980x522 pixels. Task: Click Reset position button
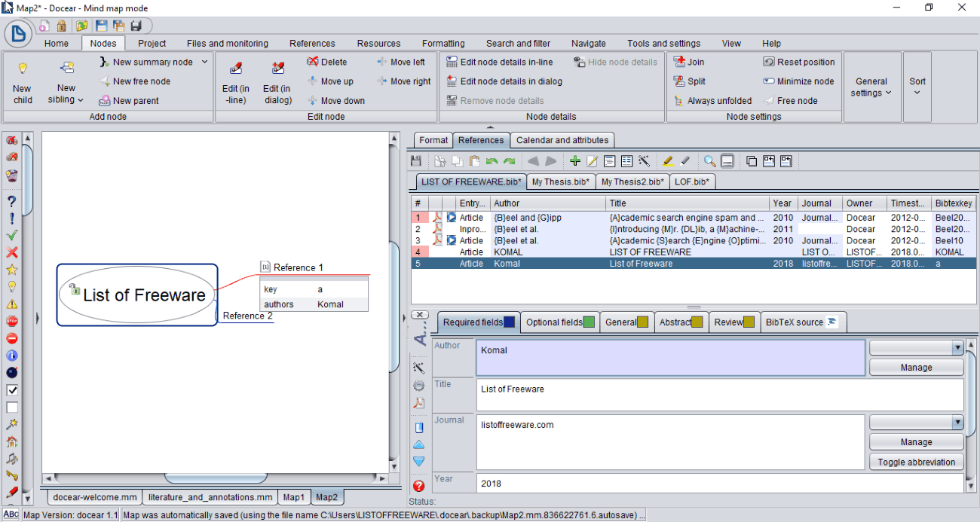tap(799, 62)
